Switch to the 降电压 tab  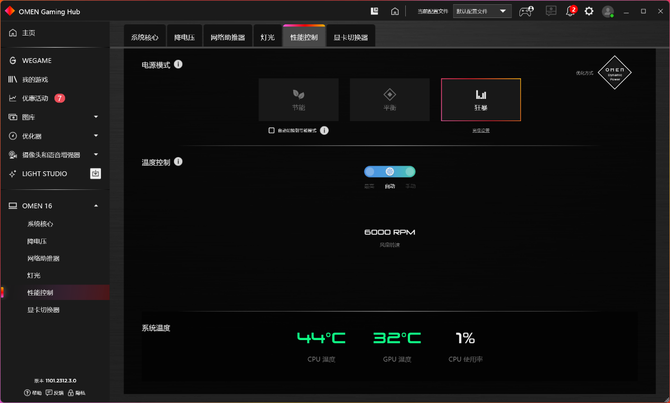(x=184, y=37)
